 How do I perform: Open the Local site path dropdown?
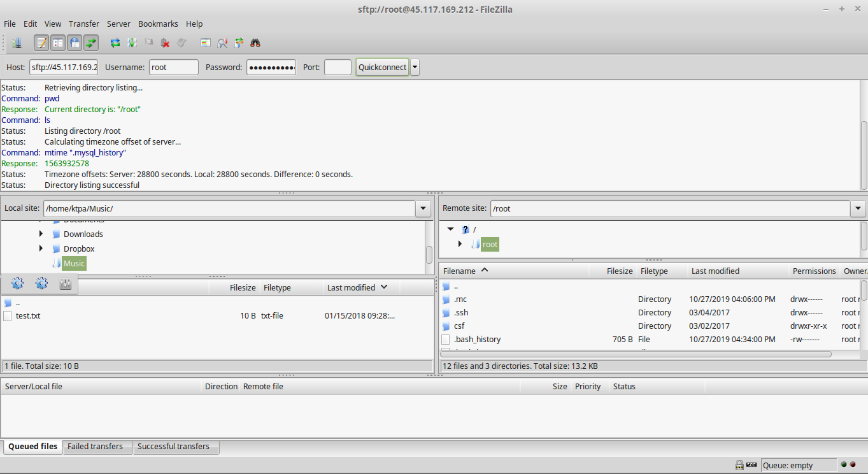423,208
